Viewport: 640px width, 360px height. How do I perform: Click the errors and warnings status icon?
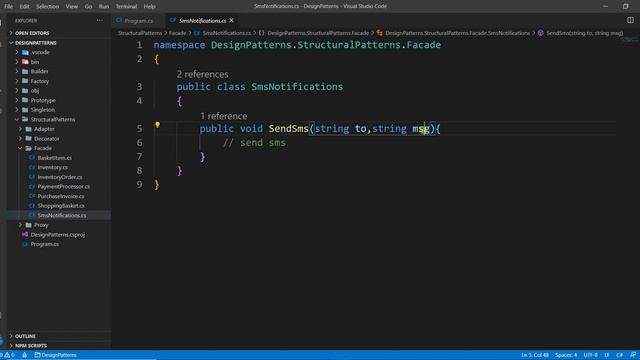[x=7, y=355]
